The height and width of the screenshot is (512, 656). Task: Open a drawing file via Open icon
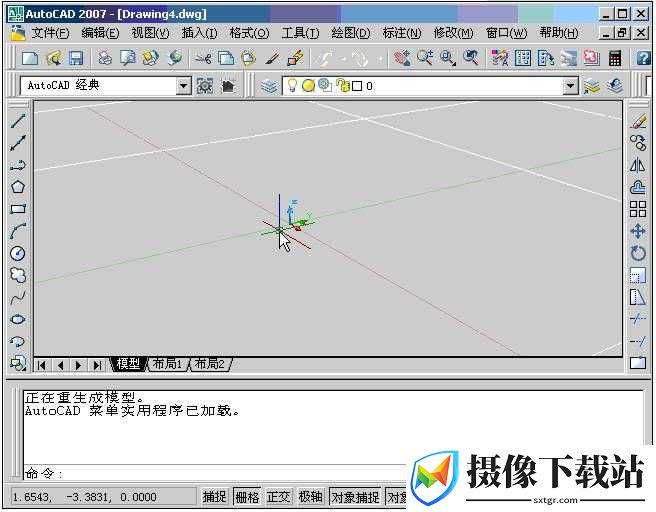pyautogui.click(x=53, y=58)
